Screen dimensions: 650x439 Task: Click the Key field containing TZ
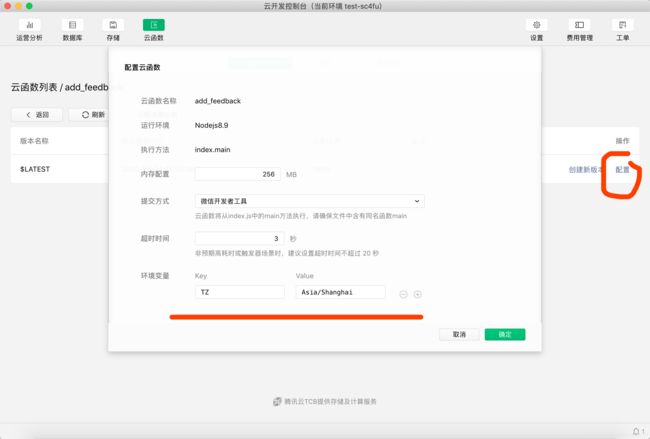coord(240,292)
